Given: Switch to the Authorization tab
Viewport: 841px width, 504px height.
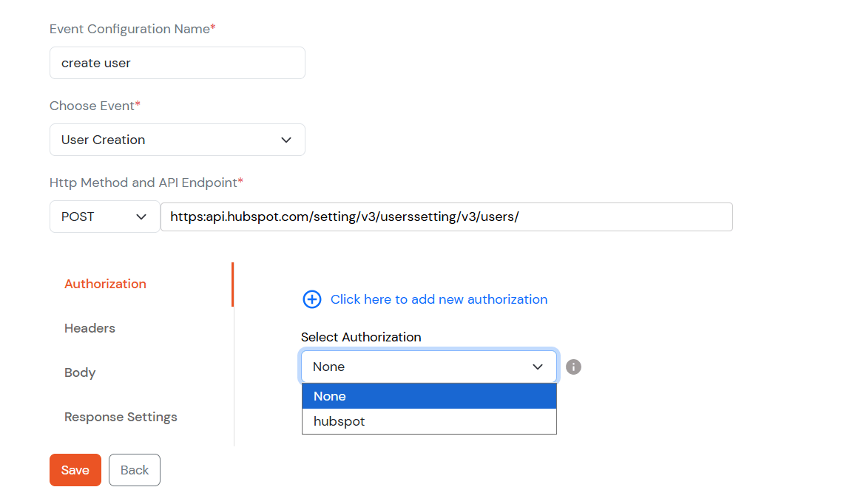Looking at the screenshot, I should point(105,284).
